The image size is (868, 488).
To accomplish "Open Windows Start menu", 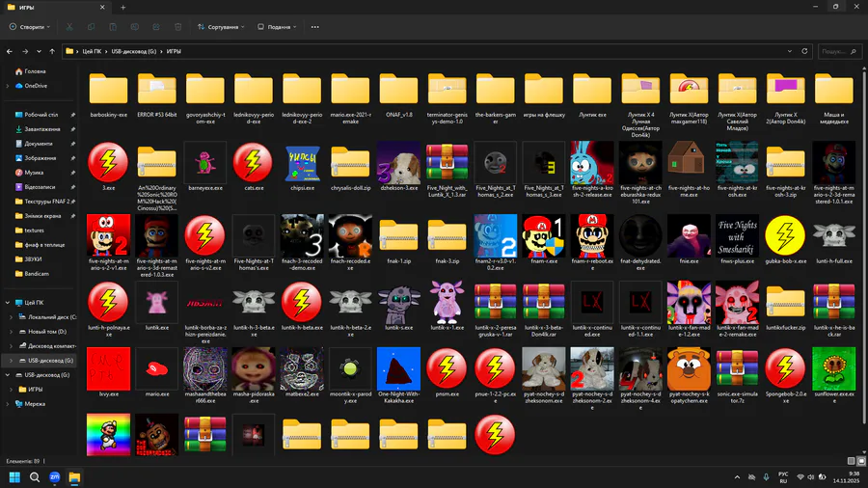I will [14, 477].
